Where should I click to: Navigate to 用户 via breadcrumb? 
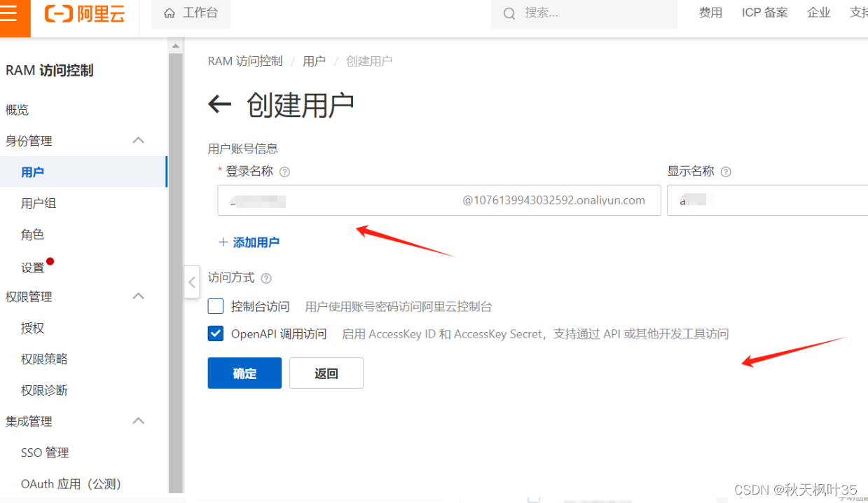tap(315, 61)
